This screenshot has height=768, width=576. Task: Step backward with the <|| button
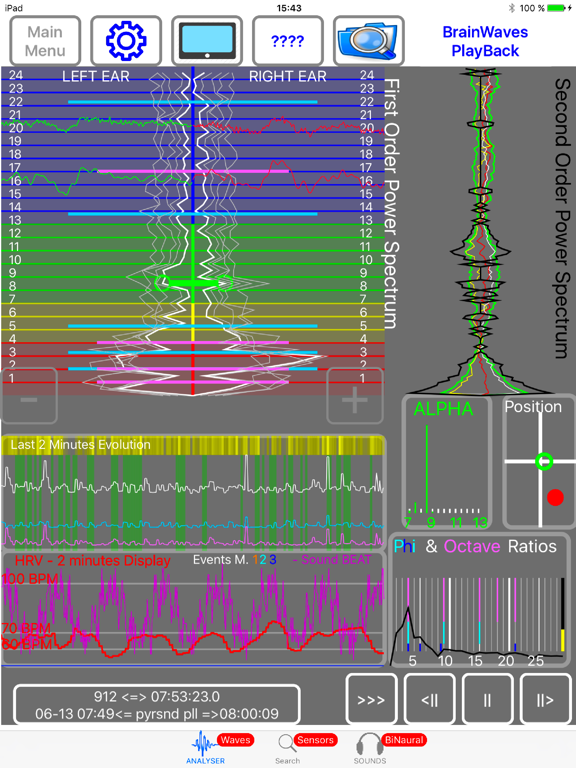[430, 699]
